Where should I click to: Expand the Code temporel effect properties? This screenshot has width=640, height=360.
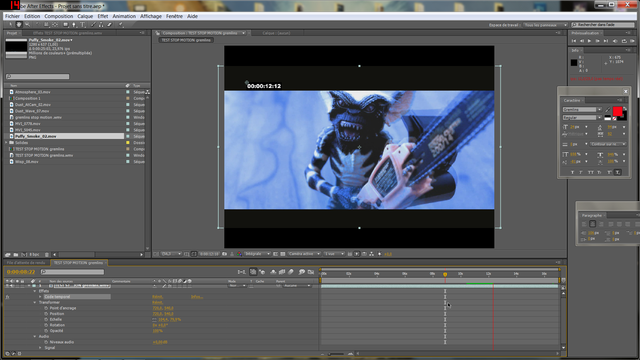tap(40, 297)
